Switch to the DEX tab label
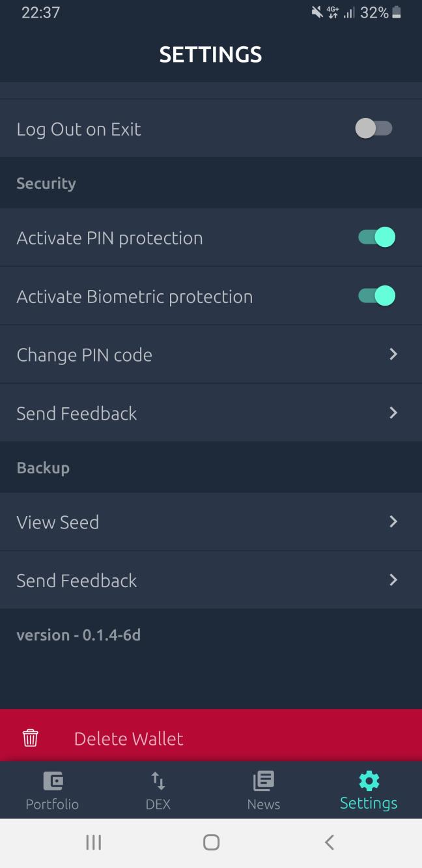 pos(158,804)
